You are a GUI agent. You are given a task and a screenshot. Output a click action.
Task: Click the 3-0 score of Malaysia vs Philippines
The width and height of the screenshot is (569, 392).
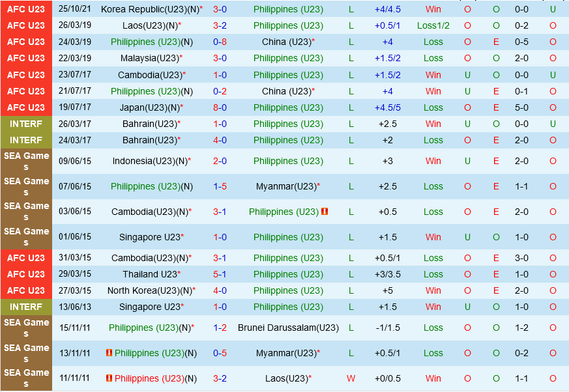(220, 58)
